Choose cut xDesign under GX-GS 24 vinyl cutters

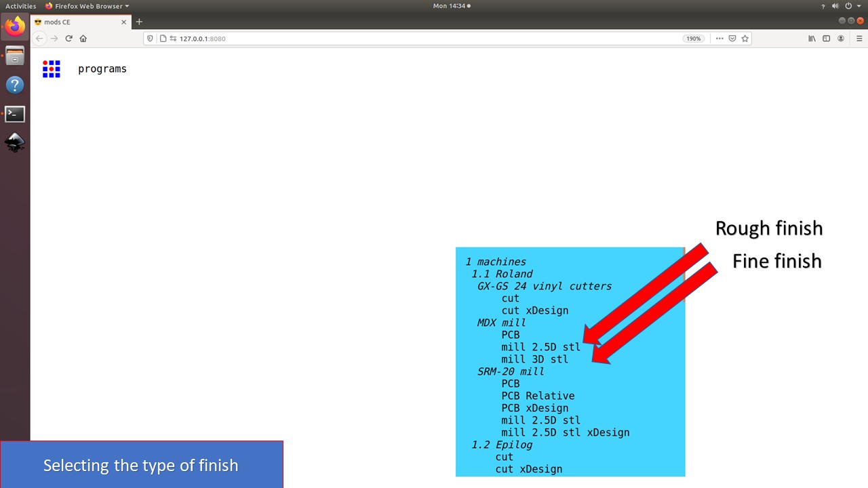coord(535,310)
